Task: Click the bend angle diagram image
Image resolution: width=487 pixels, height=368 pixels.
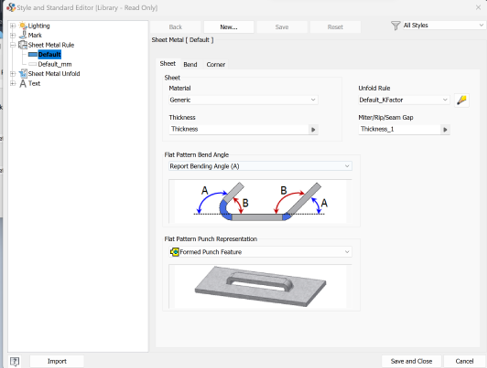Action: coord(260,202)
